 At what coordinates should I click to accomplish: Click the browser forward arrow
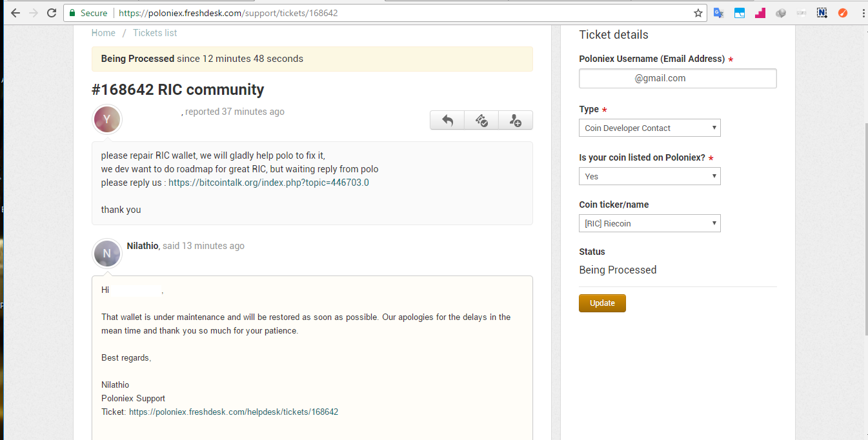[34, 13]
